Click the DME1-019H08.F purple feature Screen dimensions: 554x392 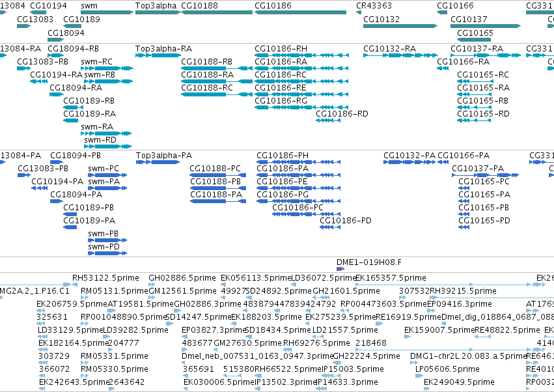[340, 269]
